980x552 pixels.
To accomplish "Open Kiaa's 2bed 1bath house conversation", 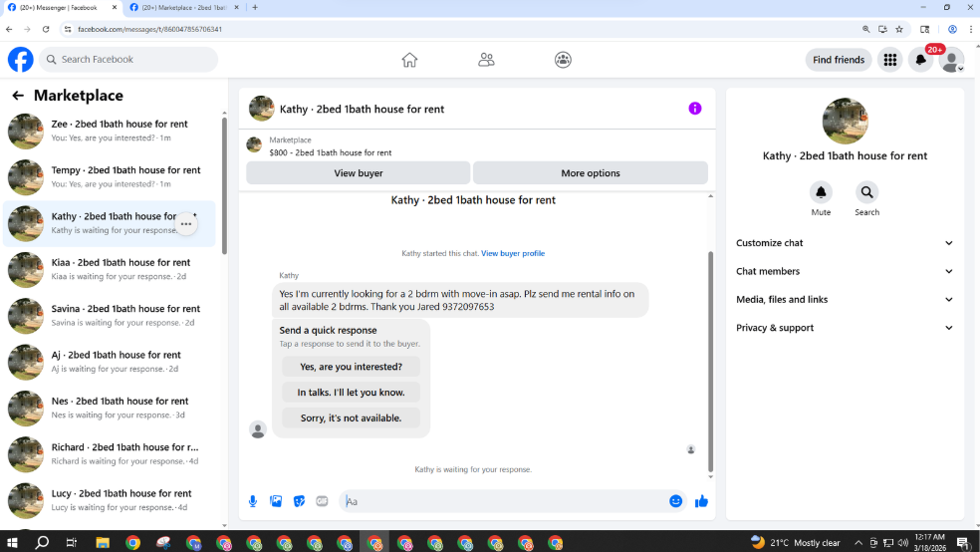I will pos(110,269).
